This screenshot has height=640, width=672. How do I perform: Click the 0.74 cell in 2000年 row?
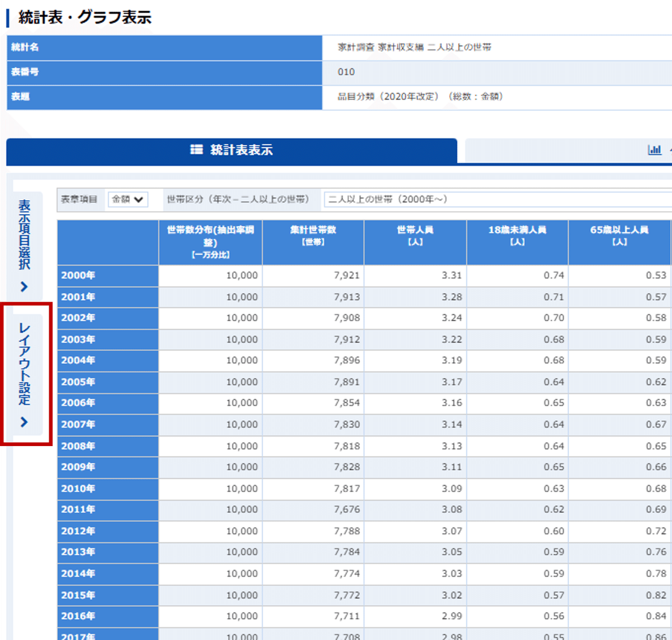click(517, 276)
